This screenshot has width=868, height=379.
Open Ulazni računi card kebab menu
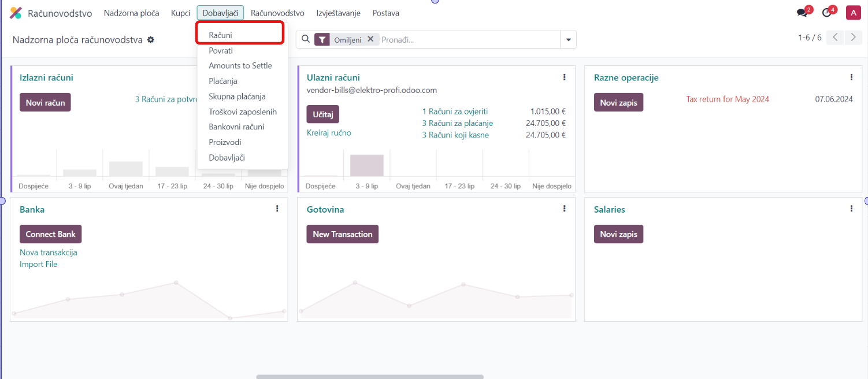[x=565, y=77]
